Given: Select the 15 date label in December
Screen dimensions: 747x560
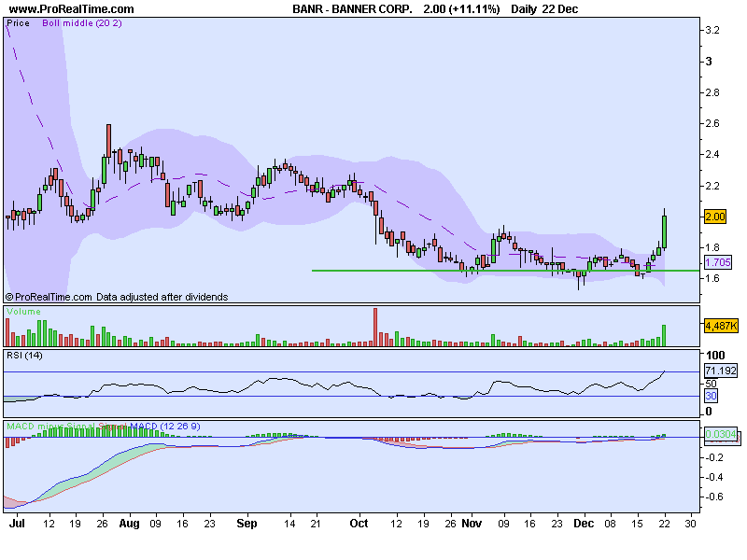Looking at the screenshot, I should 637,524.
